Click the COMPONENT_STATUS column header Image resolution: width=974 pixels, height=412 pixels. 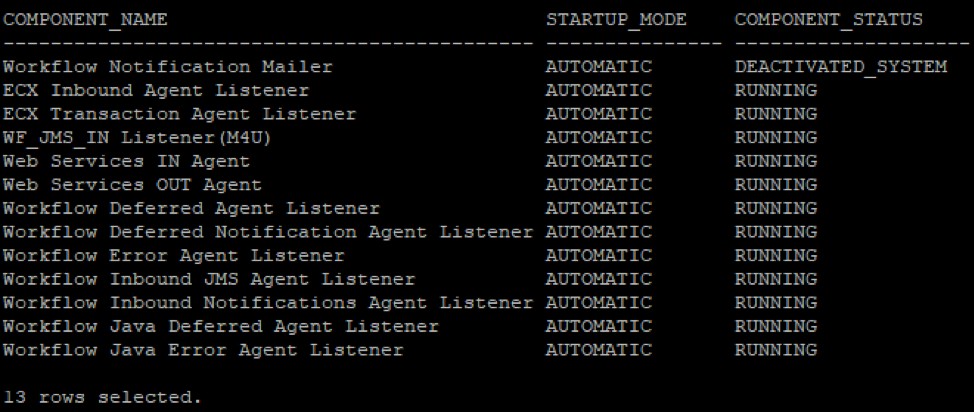click(828, 19)
